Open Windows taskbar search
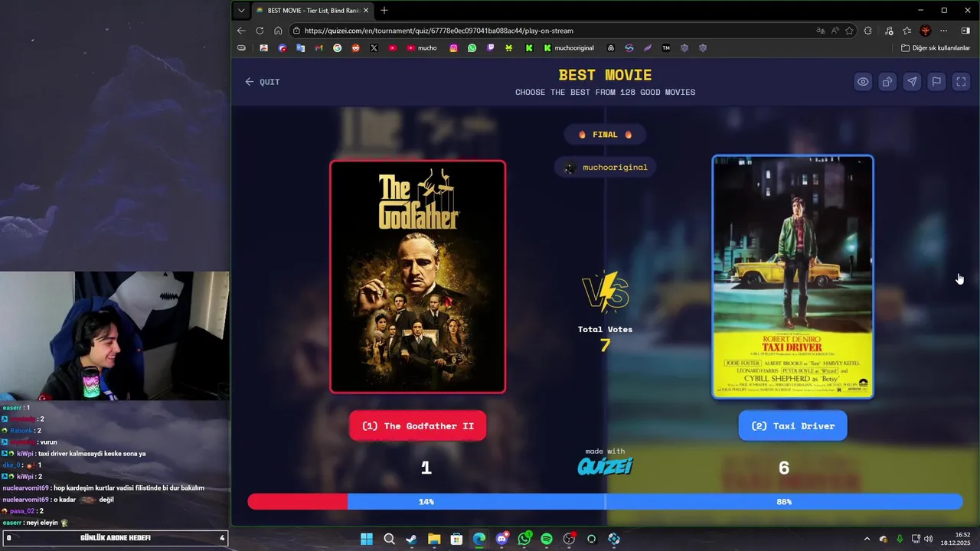This screenshot has width=980, height=551. pyautogui.click(x=389, y=539)
